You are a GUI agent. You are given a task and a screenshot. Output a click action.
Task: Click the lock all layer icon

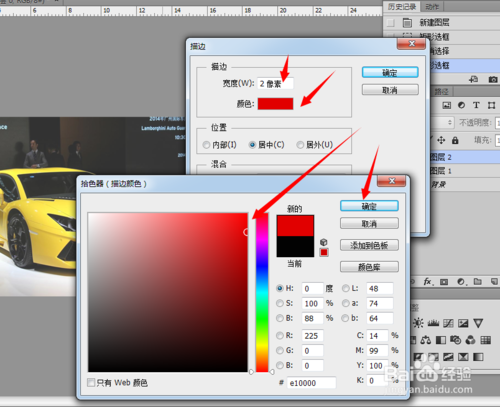point(455,140)
